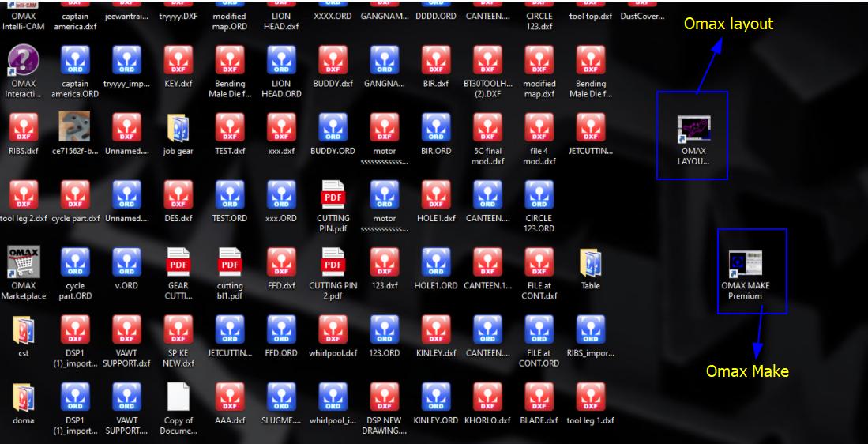Select the HOLE1.ORD file icon
Image resolution: width=868 pixels, height=444 pixels.
pyautogui.click(x=436, y=262)
